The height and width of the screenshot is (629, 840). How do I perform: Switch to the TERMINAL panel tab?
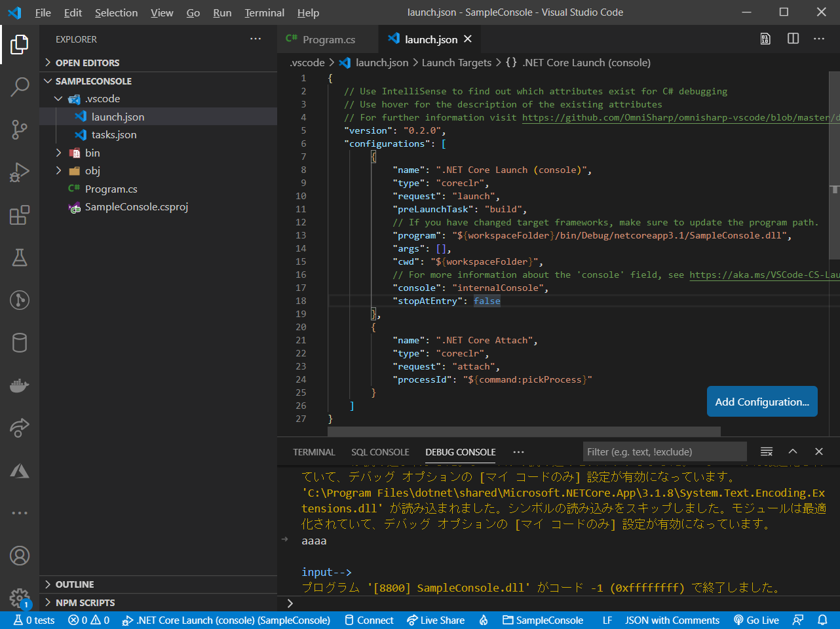coord(314,452)
